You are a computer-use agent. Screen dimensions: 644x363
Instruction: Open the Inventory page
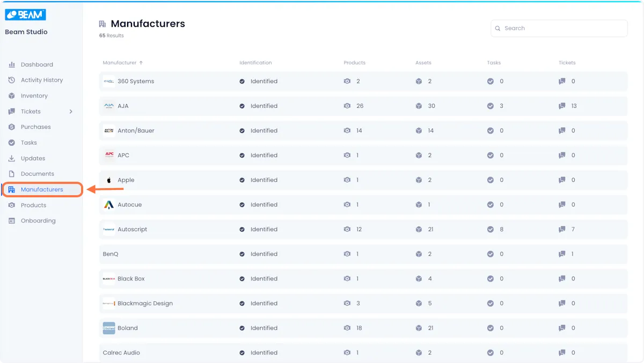[34, 95]
